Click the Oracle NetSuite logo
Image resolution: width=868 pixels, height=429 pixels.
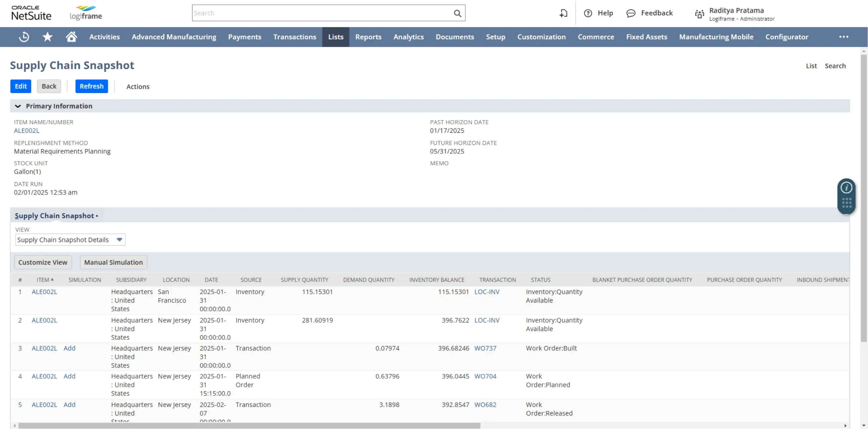point(31,13)
